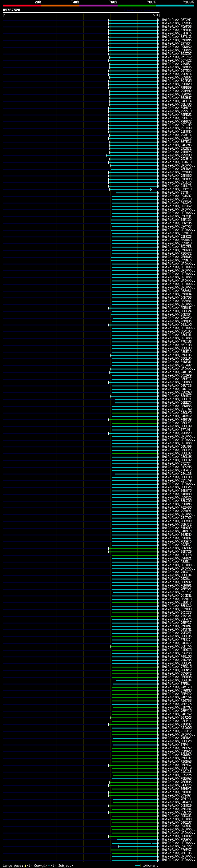Select hit label UniRef100_P62081
The height and width of the screenshot is (868, 197).
[177, 291]
